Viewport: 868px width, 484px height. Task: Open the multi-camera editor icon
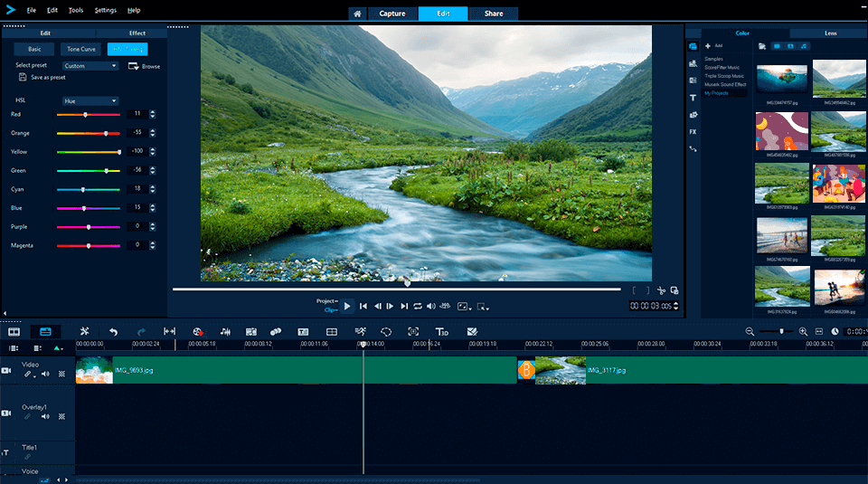coord(332,332)
